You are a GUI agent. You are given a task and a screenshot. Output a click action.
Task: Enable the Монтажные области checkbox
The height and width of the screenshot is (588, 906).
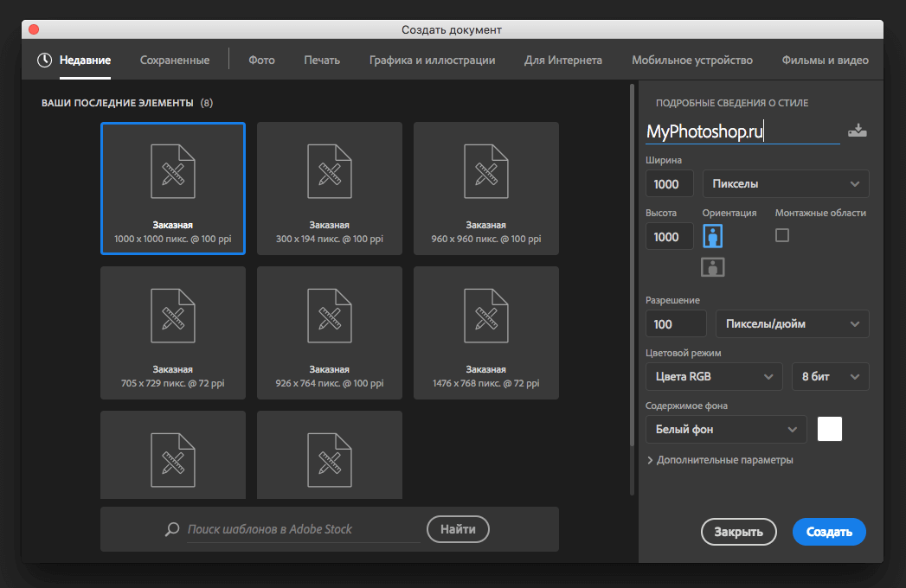tap(782, 235)
